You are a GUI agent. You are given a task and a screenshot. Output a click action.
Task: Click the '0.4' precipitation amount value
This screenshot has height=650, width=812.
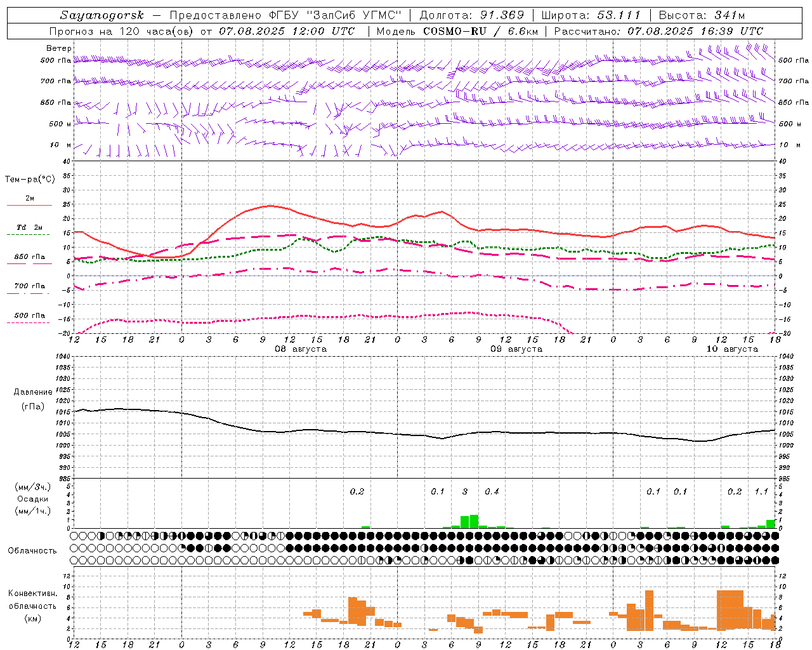point(492,492)
